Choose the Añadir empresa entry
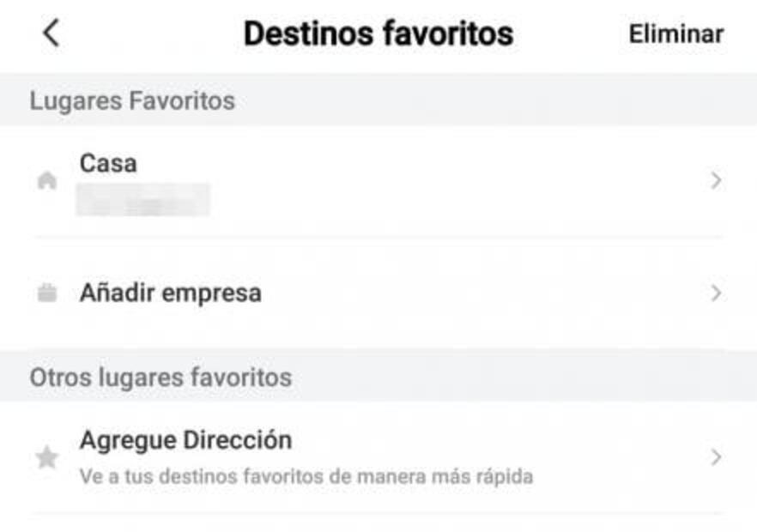 pos(170,293)
